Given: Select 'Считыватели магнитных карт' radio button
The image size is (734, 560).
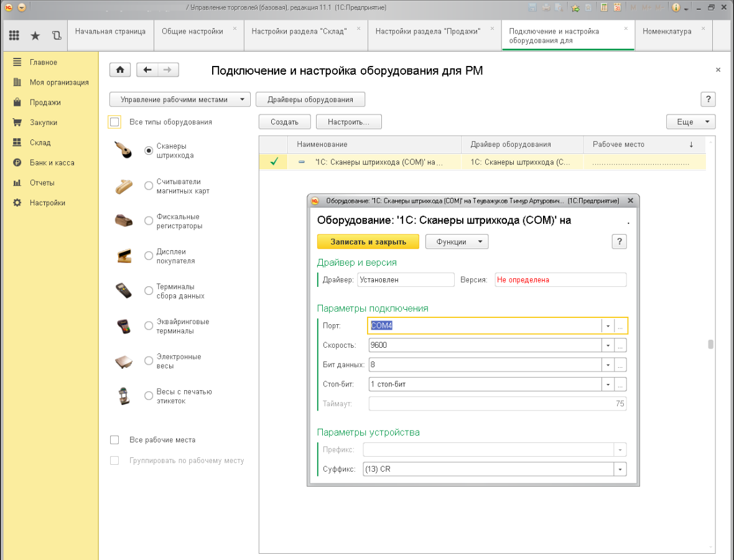Looking at the screenshot, I should [149, 186].
